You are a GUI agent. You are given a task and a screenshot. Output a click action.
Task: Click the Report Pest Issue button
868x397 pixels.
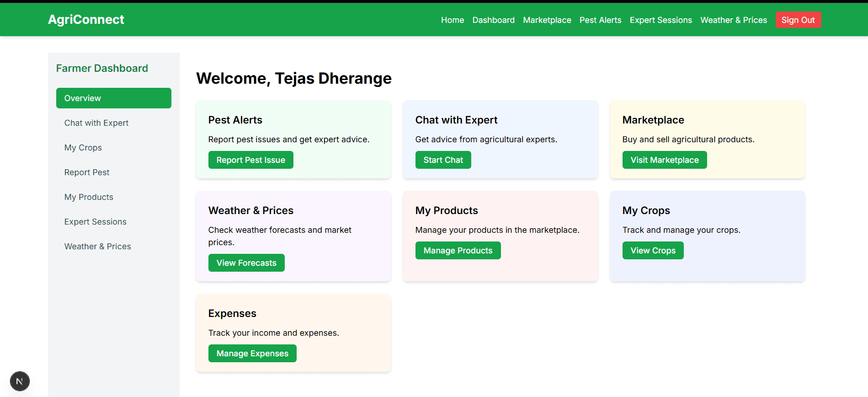click(x=250, y=160)
